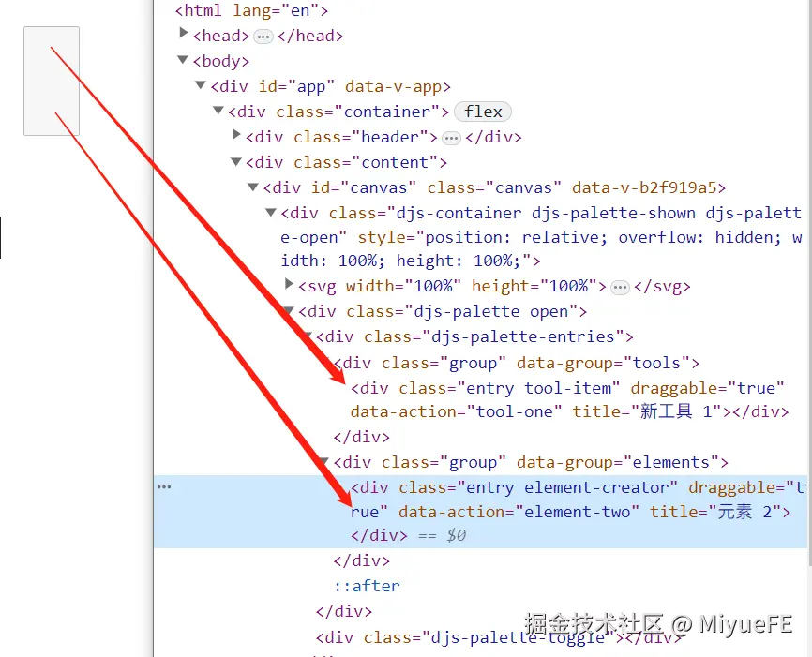Click the ellipsis inside svg element
812x657 pixels.
coord(620,288)
